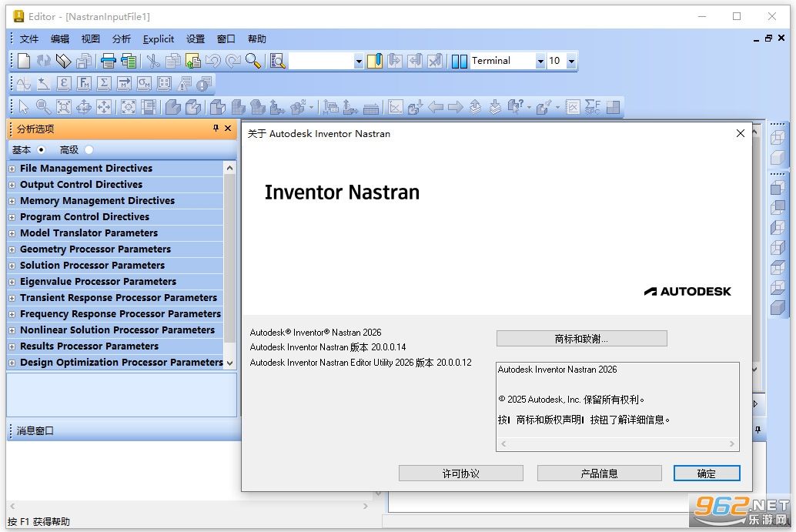Click the zoom extents icon in view toolbar

[63, 106]
